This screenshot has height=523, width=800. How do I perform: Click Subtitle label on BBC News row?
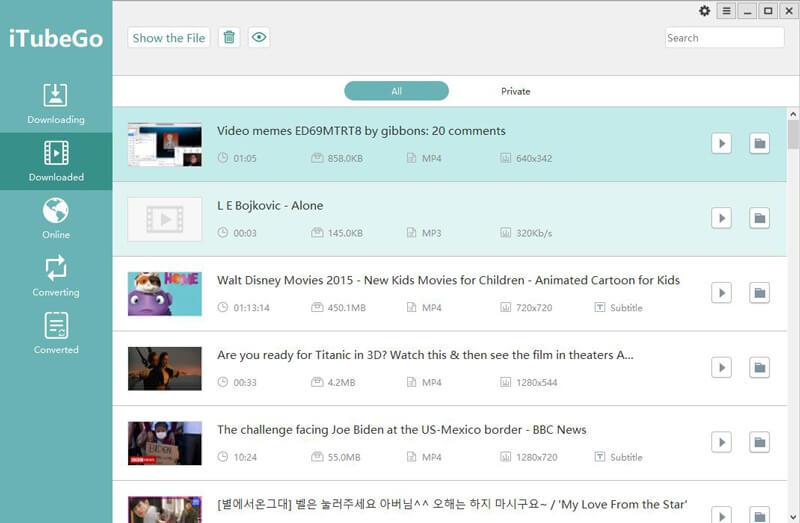(x=626, y=457)
